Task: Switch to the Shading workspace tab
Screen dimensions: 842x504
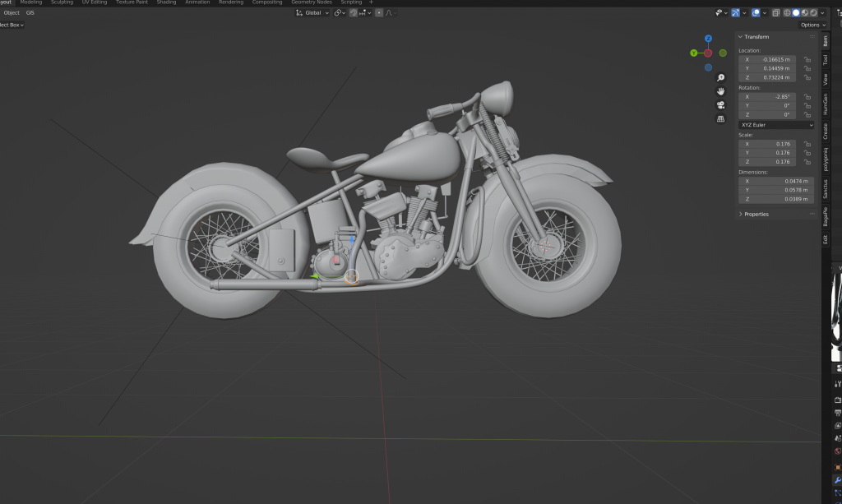Action: click(x=166, y=2)
